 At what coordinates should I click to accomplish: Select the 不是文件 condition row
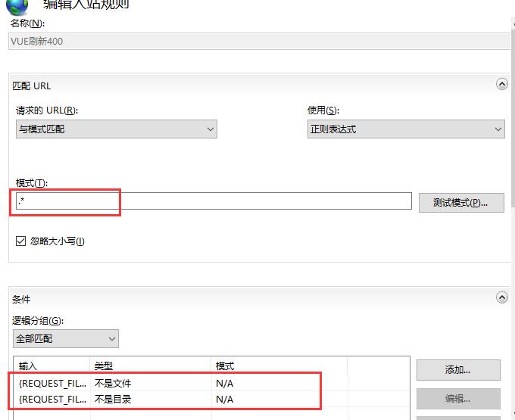coord(211,383)
